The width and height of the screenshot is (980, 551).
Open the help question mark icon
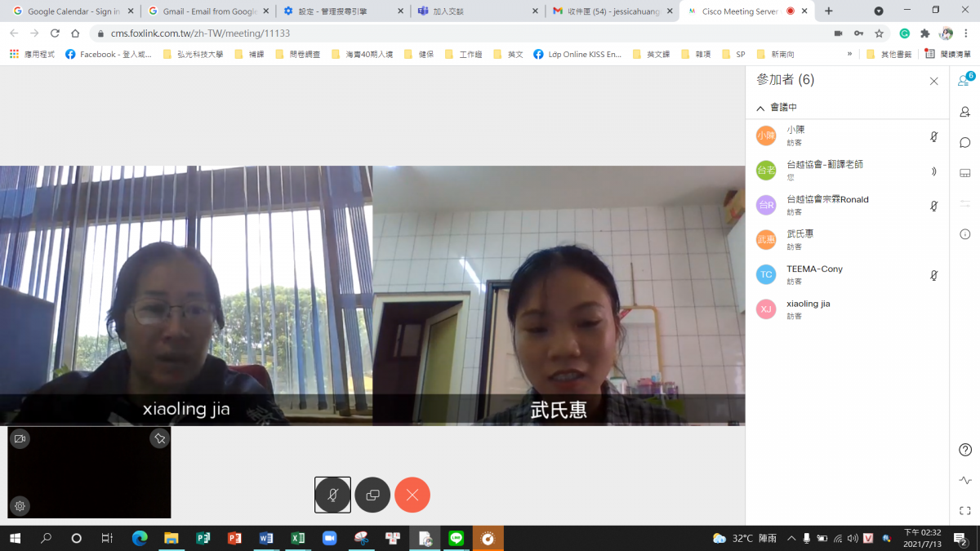(x=964, y=450)
